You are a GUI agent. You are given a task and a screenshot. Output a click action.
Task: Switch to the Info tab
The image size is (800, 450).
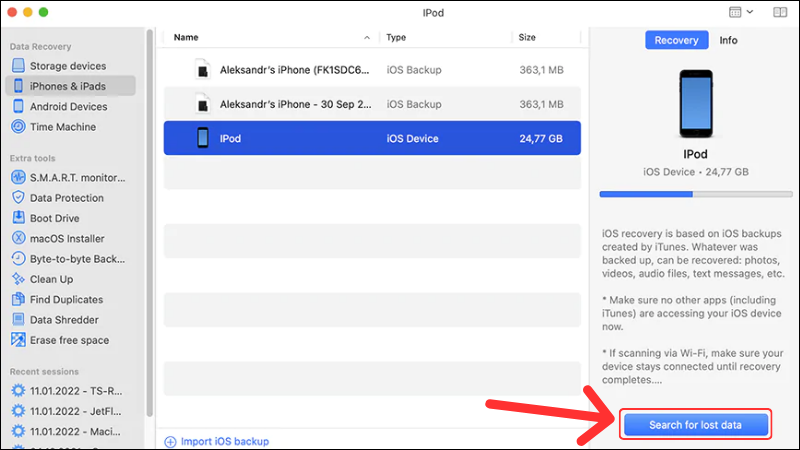coord(728,40)
